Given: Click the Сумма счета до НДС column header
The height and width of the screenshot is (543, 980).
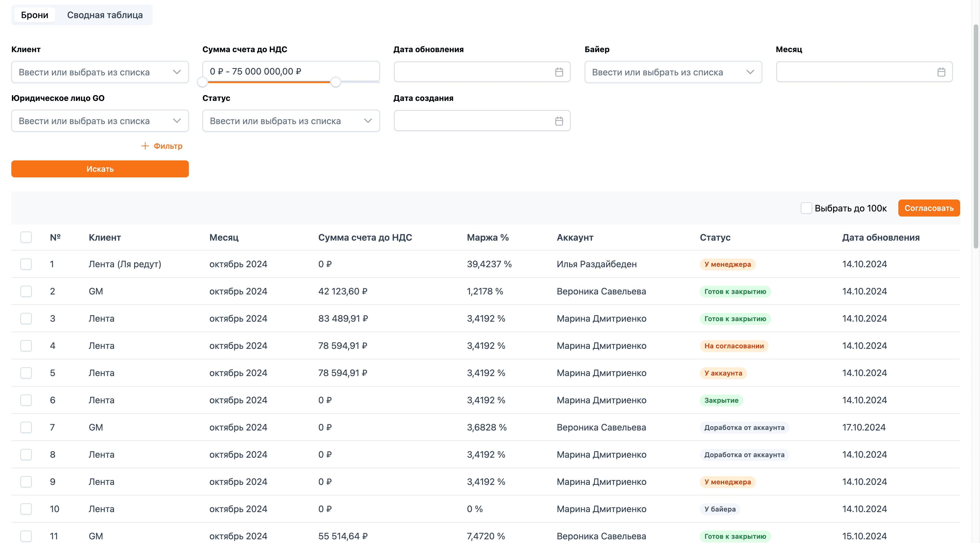Looking at the screenshot, I should pyautogui.click(x=365, y=237).
